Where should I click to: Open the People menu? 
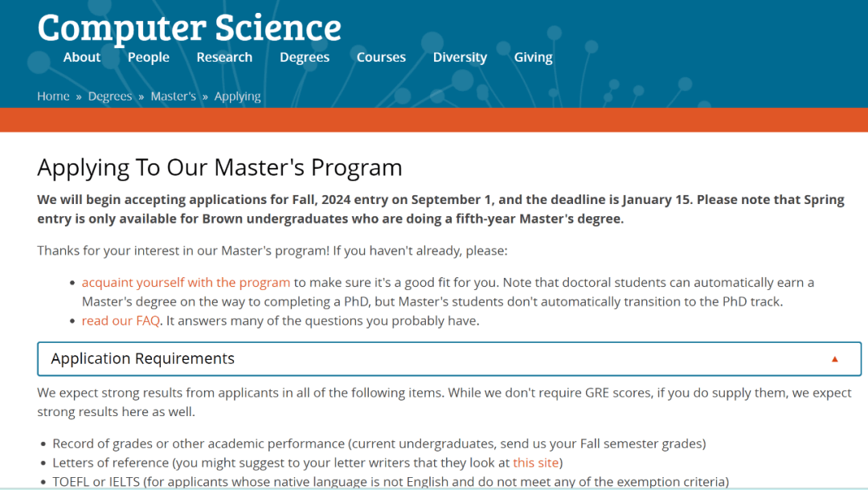pos(149,58)
